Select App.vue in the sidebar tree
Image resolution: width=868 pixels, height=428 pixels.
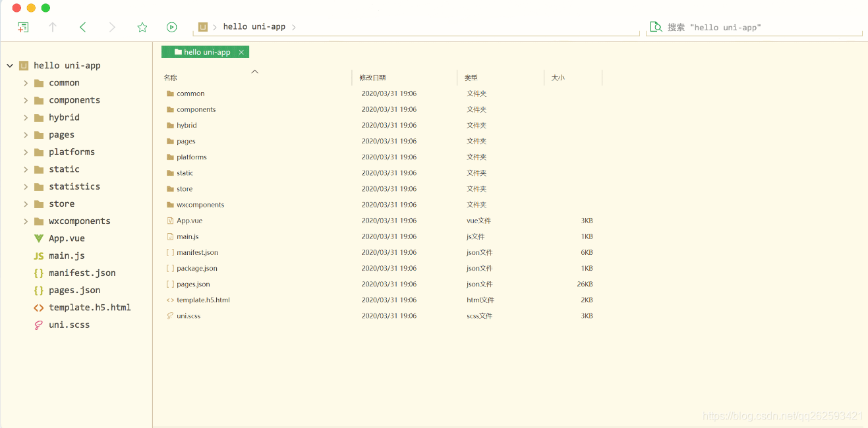point(67,238)
